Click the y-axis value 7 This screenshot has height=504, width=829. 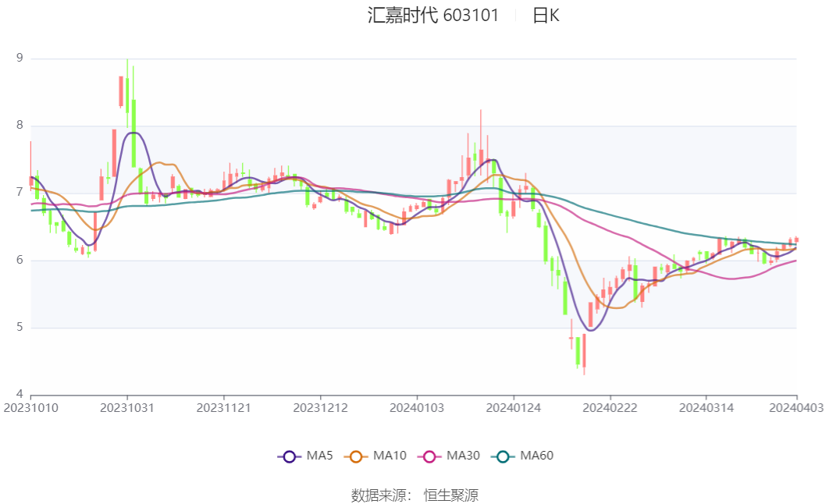20,192
